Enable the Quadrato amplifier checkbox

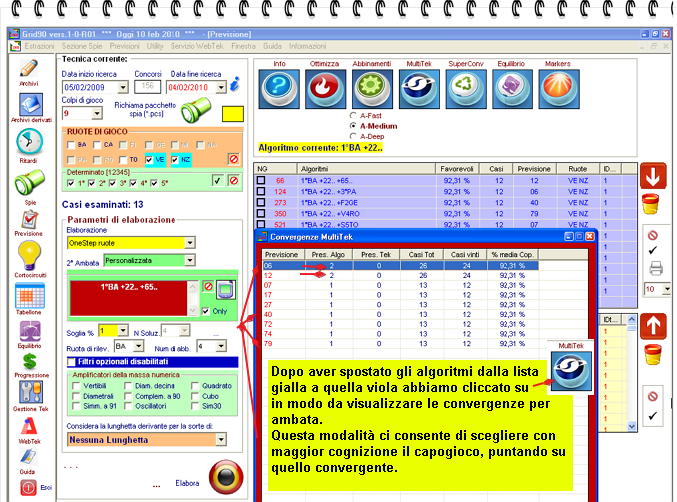pyautogui.click(x=195, y=386)
